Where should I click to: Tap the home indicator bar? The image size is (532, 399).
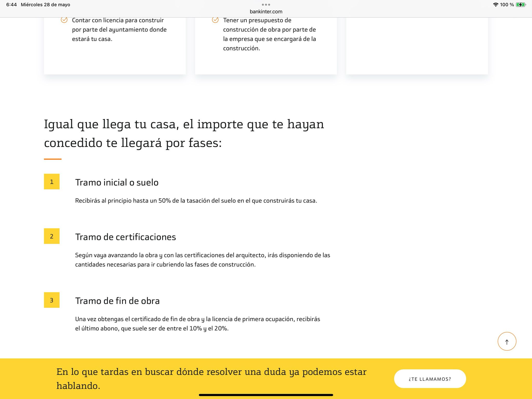click(266, 395)
